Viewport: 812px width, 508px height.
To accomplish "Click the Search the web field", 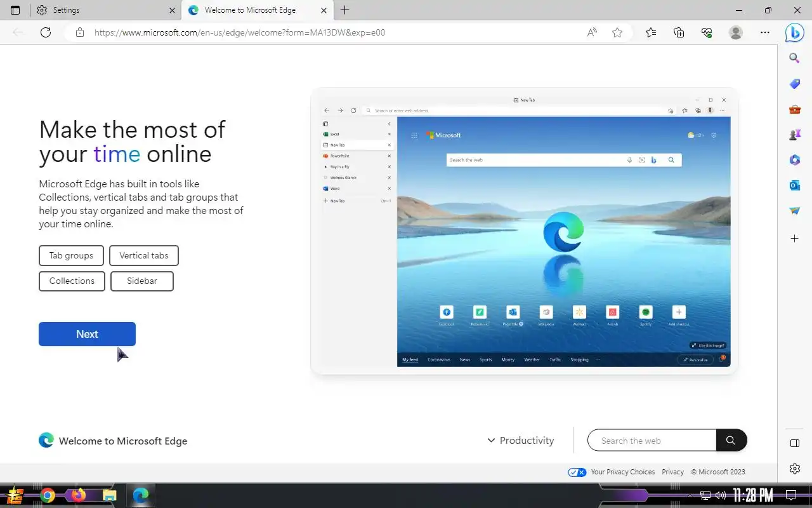I will click(652, 440).
